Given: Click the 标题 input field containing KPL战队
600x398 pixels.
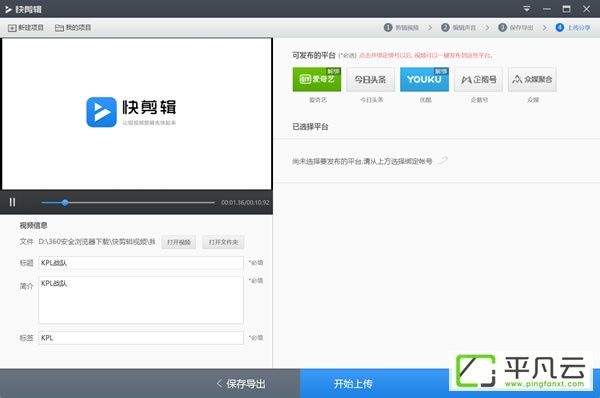Looking at the screenshot, I should click(141, 263).
